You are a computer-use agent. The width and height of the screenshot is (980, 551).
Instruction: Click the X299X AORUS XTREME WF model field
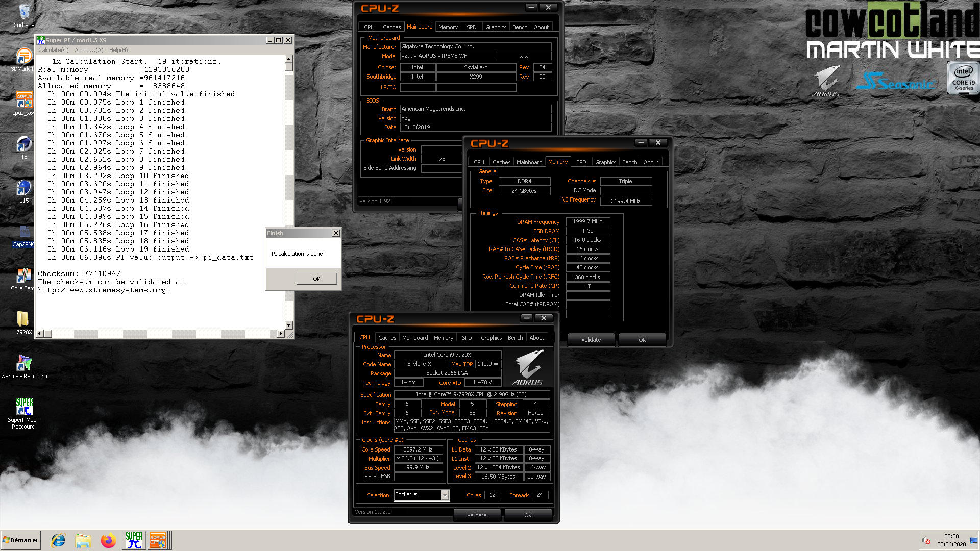click(448, 56)
